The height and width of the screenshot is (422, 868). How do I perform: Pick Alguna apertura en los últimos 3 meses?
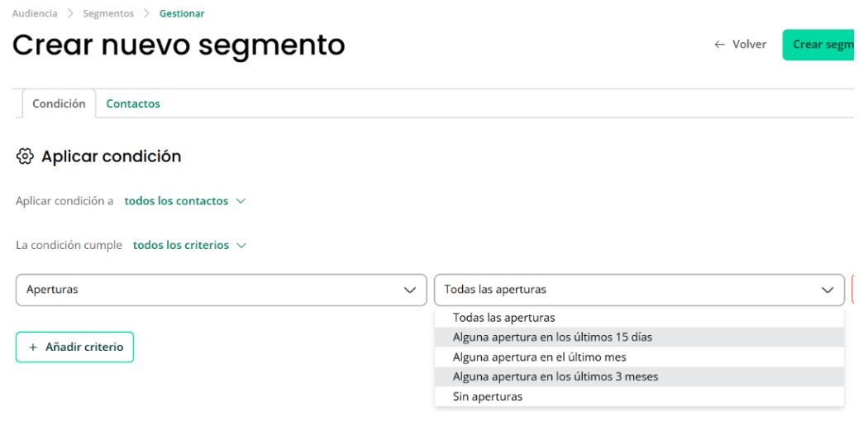click(639, 376)
